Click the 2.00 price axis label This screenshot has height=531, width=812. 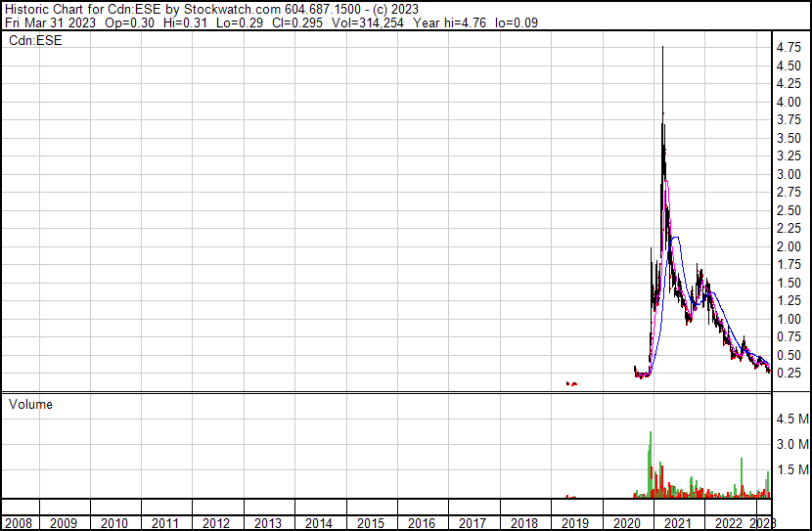click(x=789, y=246)
